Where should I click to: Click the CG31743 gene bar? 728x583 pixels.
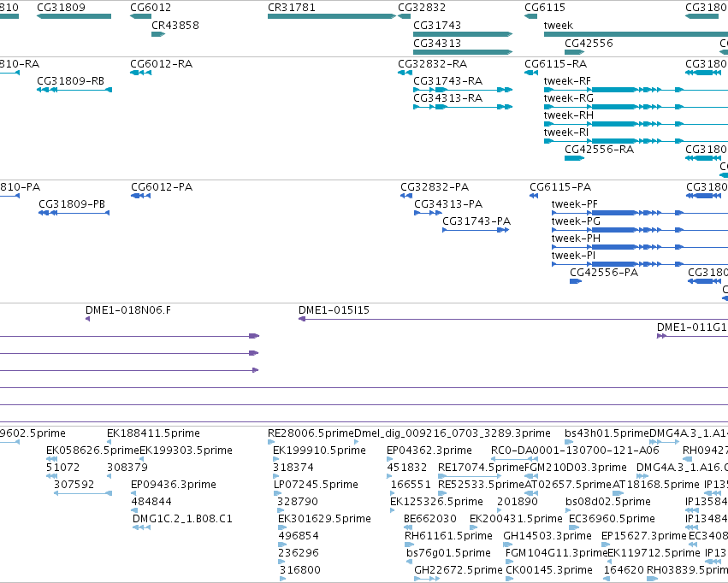coord(463,34)
